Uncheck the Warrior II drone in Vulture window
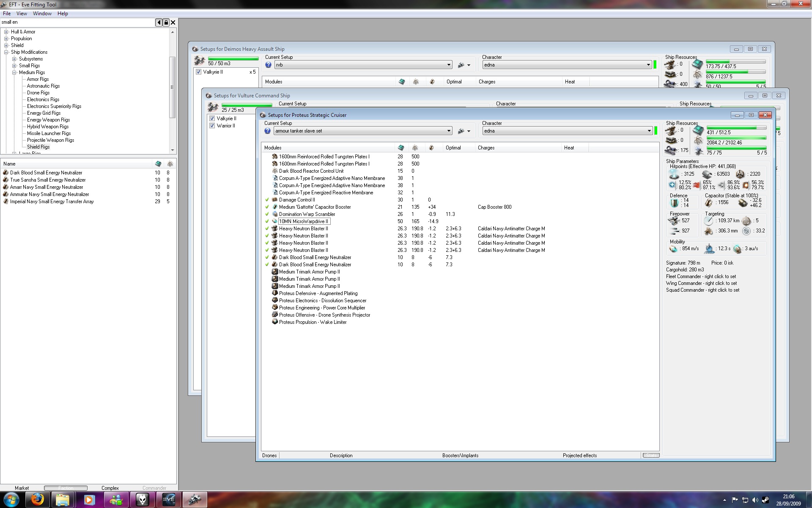This screenshot has height=508, width=812. pos(212,126)
